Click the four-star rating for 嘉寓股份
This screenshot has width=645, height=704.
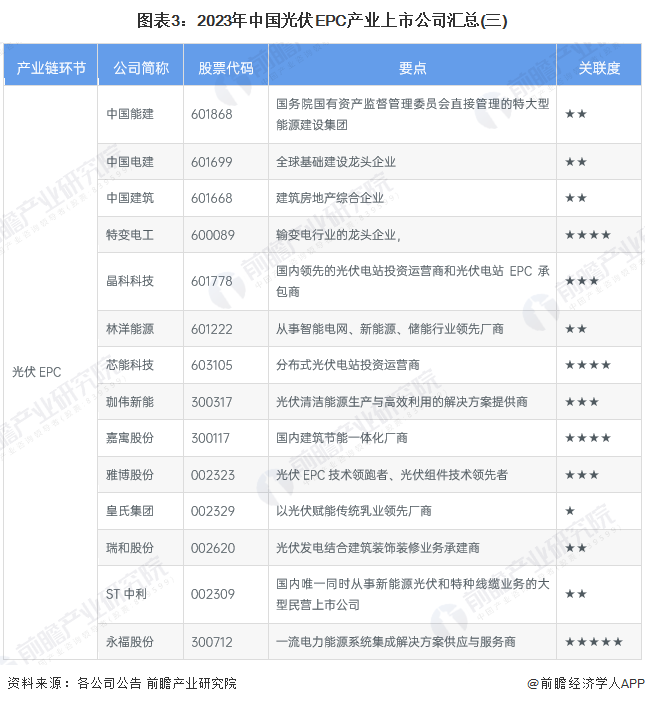(588, 438)
